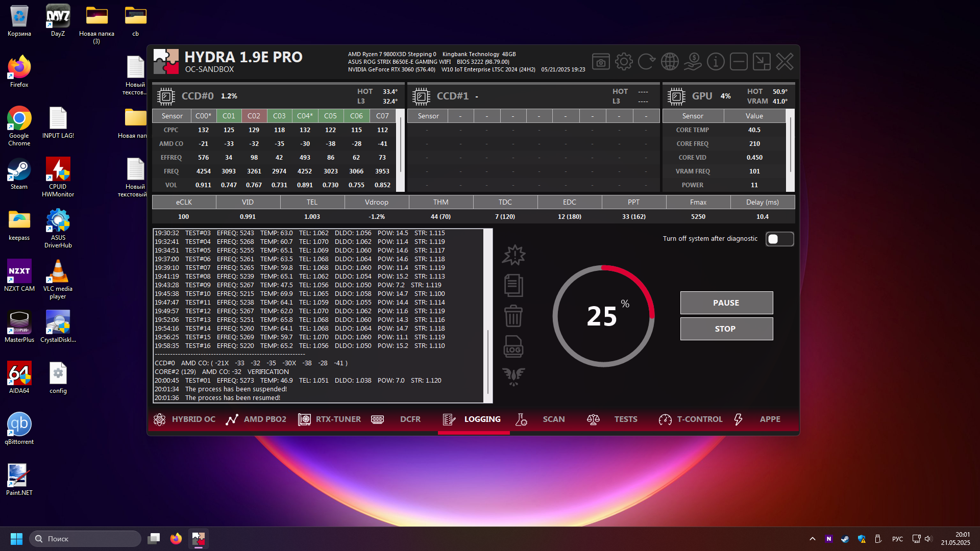The height and width of the screenshot is (551, 980).
Task: Open NZXT CAM desktop icon
Action: pos(19,275)
